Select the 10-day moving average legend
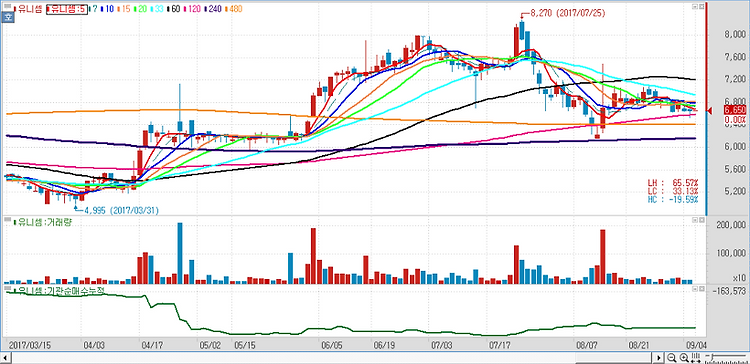Viewport: 750px width, 364px height. coord(107,9)
